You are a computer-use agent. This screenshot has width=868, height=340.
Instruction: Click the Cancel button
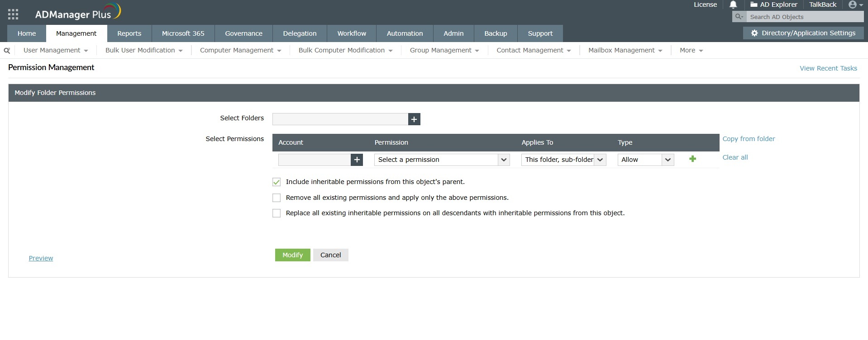pos(331,255)
